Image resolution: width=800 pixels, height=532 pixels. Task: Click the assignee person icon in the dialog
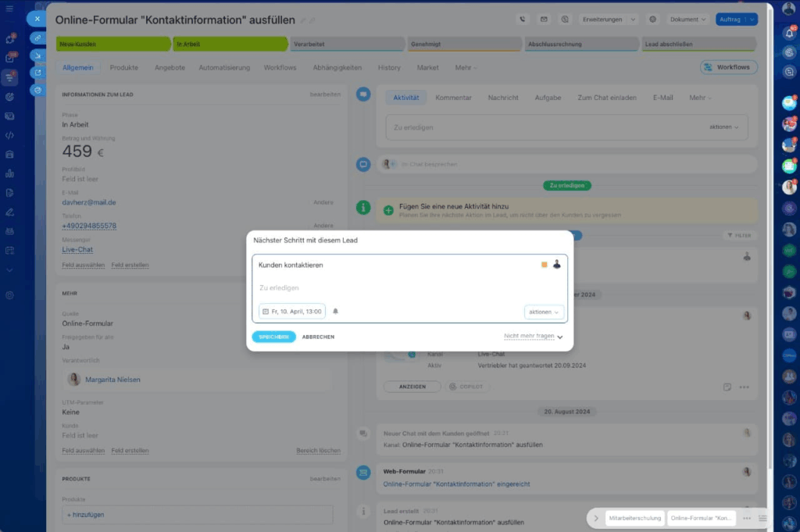click(x=558, y=263)
